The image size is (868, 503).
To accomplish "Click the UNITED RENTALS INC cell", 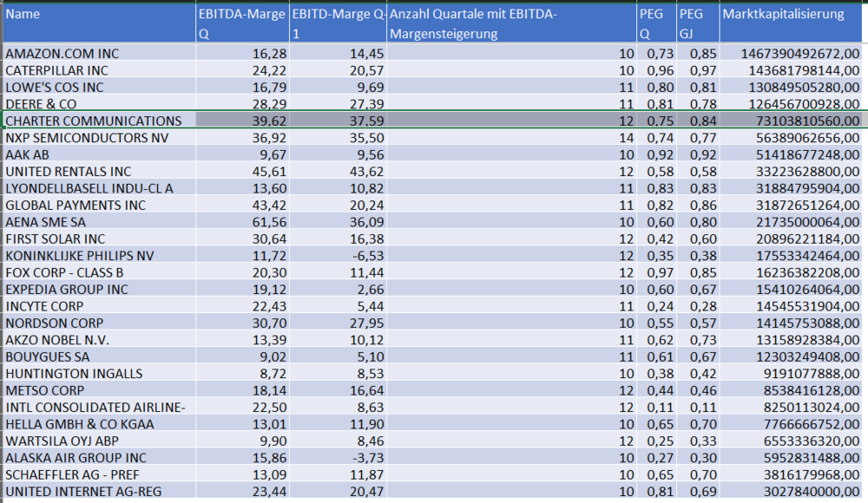I will (99, 171).
